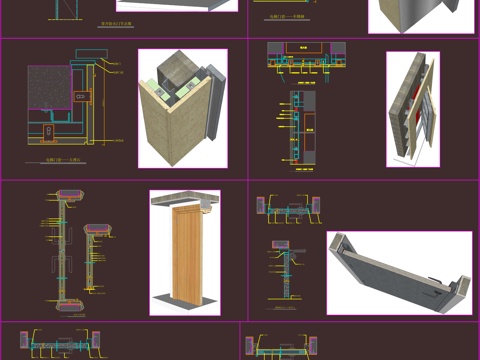The height and width of the screenshot is (360, 480).
Task: Click the 电梯门套 不锈钢 title label at top
Action: click(x=287, y=16)
